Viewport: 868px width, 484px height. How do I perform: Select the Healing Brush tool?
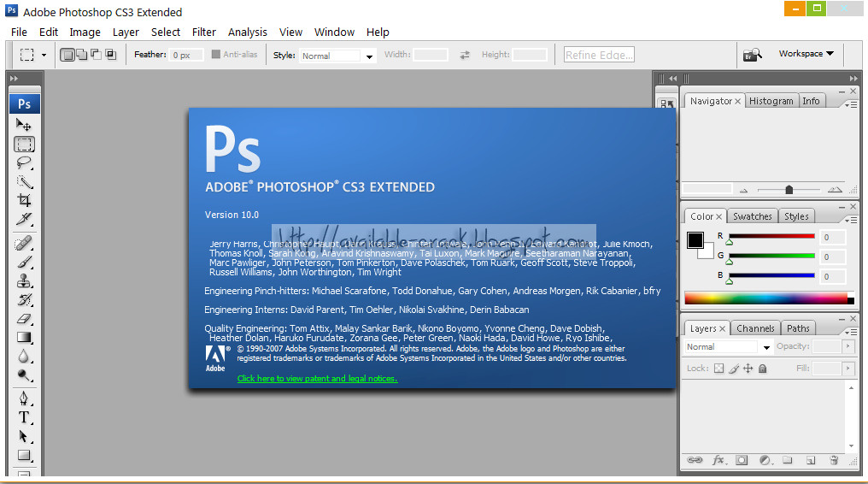24,243
